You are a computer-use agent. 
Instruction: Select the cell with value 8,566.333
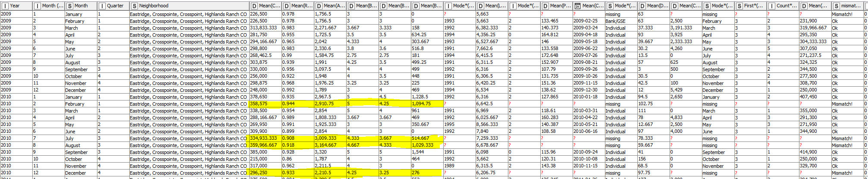pyautogui.click(x=492, y=125)
